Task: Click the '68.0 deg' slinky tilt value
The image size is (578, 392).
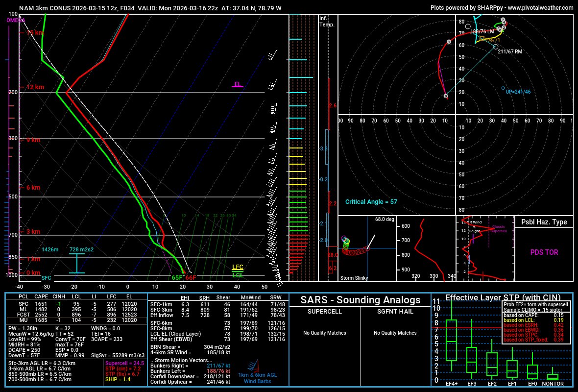Action: (385, 219)
